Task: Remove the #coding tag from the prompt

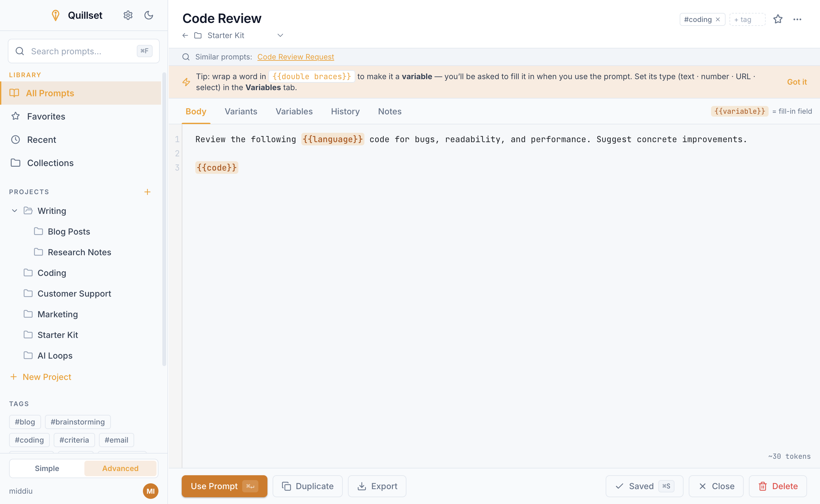Action: (717, 19)
